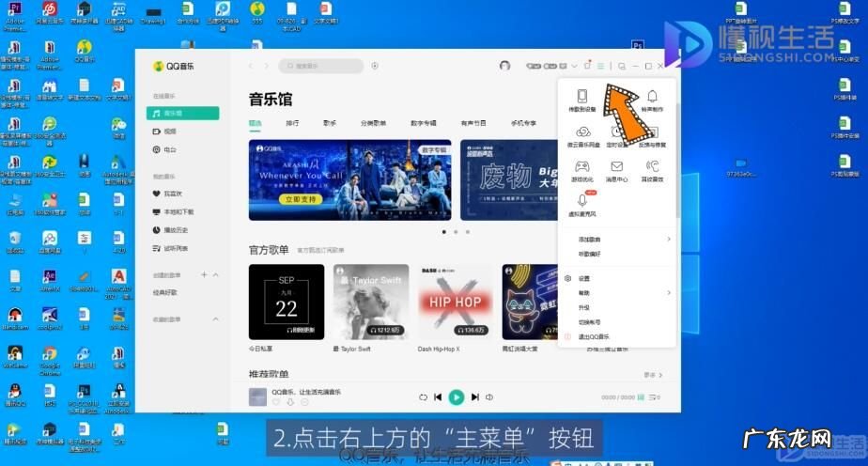Open the neon cat playlist cover
This screenshot has height=466, width=868.
click(530, 302)
